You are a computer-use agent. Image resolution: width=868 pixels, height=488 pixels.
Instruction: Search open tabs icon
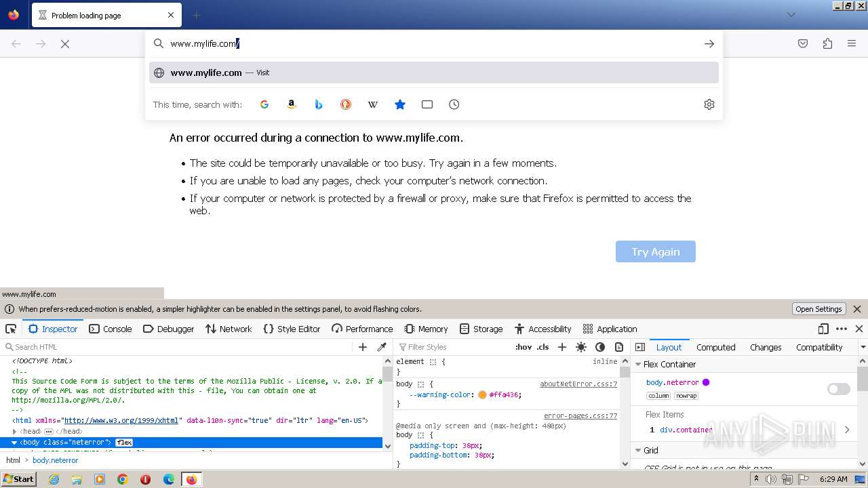[427, 104]
